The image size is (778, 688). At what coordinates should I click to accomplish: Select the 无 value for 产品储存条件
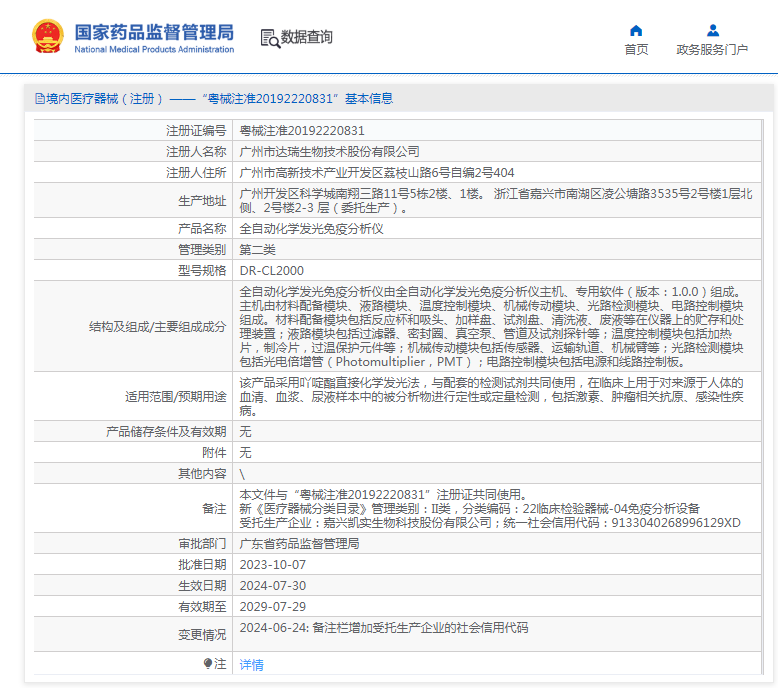[x=246, y=432]
